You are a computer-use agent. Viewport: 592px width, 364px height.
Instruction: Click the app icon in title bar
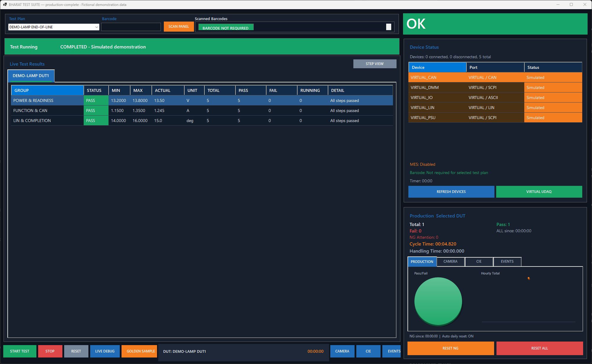[5, 4]
